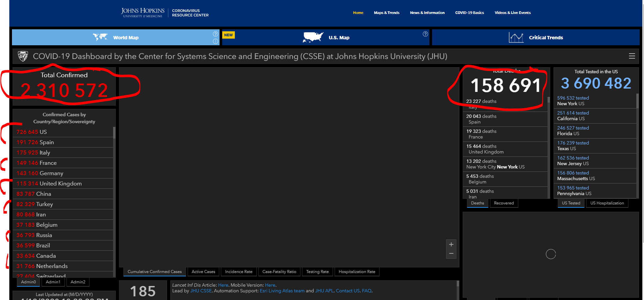This screenshot has width=644, height=300.
Task: Click Florida US tested entry
Action: (595, 131)
